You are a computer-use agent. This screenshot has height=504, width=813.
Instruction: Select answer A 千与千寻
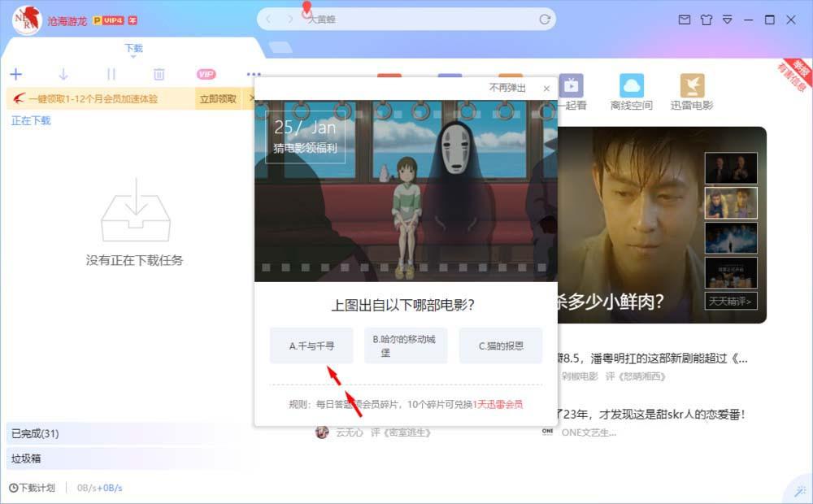coord(311,345)
